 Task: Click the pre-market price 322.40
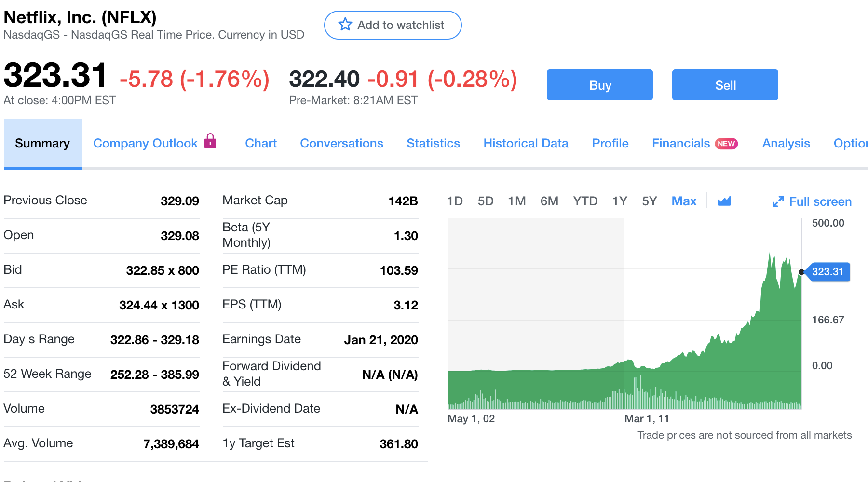pos(325,79)
